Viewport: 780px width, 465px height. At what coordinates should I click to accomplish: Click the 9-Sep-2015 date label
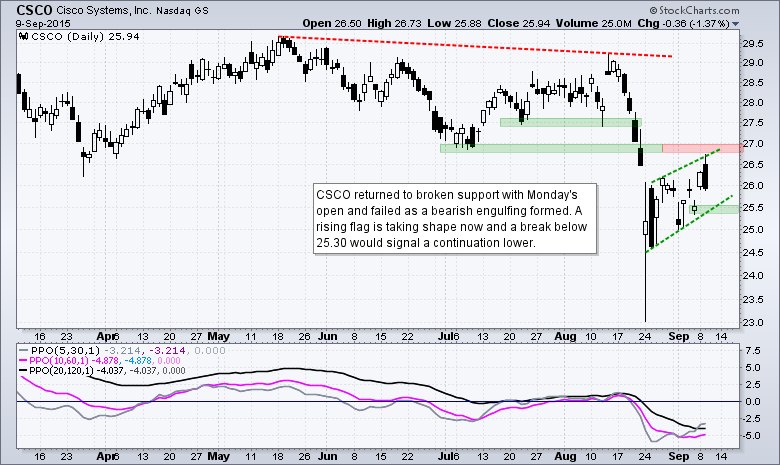pyautogui.click(x=43, y=23)
